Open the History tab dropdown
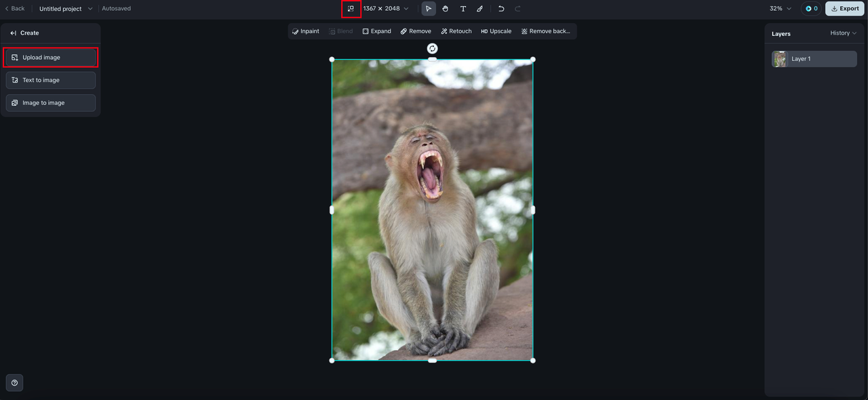Screen dimensions: 868x400 (x=843, y=33)
